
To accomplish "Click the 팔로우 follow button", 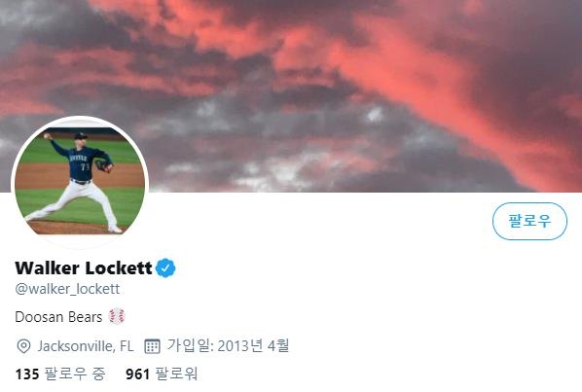I will 529,221.
